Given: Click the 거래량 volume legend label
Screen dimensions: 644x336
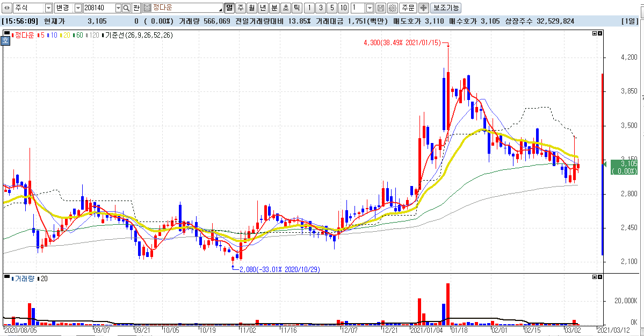Looking at the screenshot, I should [24, 279].
